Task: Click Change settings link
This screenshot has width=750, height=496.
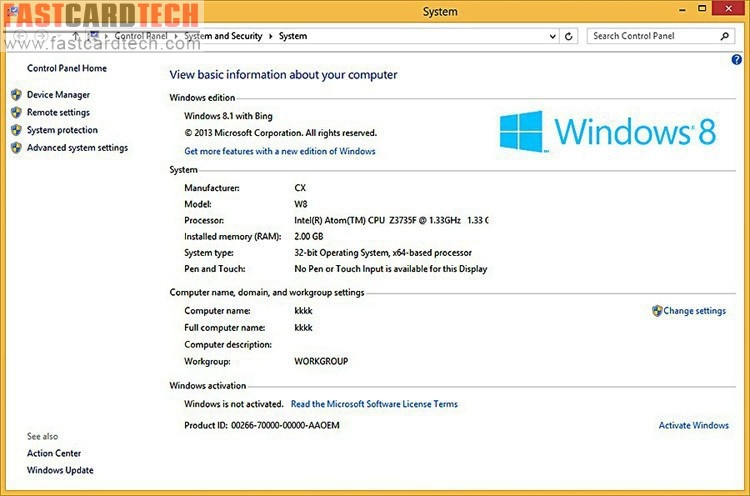Action: pos(695,311)
